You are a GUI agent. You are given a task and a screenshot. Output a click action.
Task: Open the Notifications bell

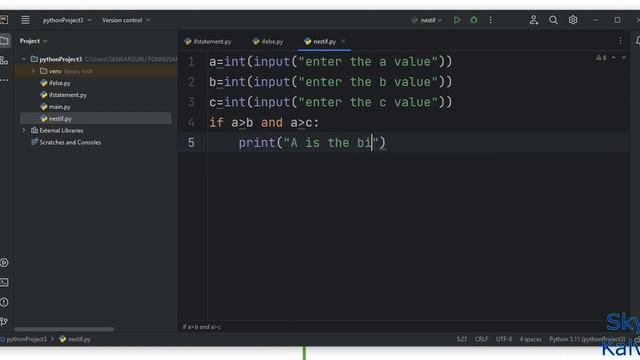click(x=637, y=41)
